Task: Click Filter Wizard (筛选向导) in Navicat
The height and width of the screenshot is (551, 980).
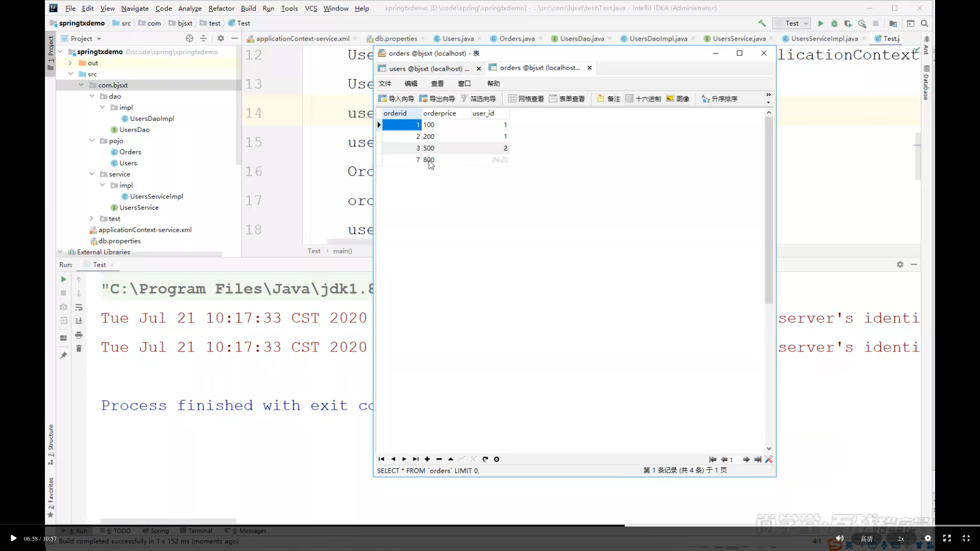Action: [x=478, y=98]
